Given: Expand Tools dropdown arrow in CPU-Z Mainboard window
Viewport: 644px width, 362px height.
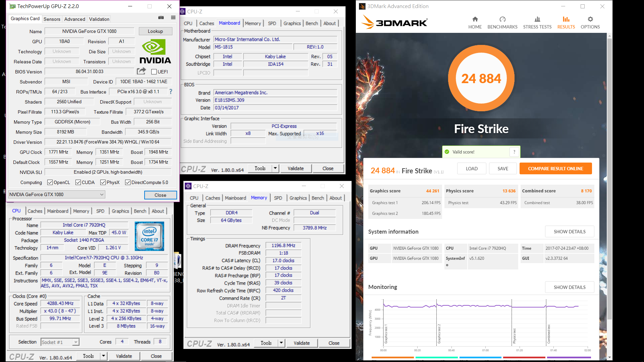Looking at the screenshot, I should (x=275, y=168).
